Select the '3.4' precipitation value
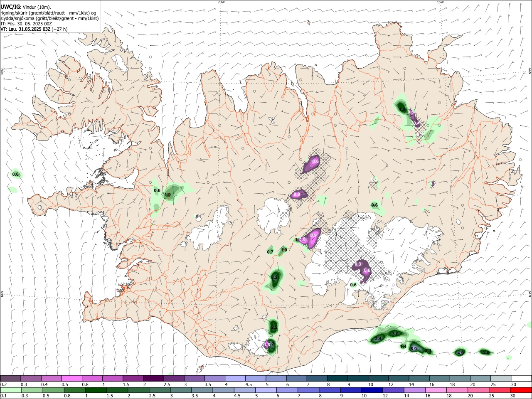Viewport: 532px width, 399px height. coord(378,339)
